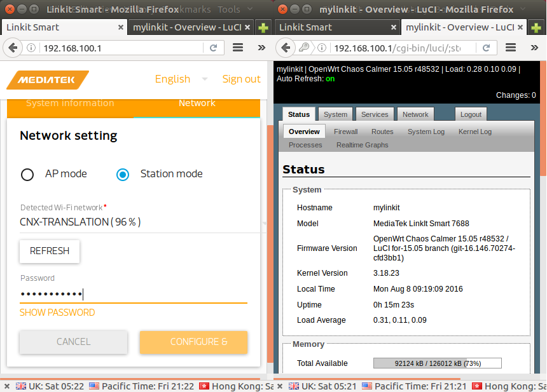
Task: Click left page vertical scrollbar
Action: 270,244
